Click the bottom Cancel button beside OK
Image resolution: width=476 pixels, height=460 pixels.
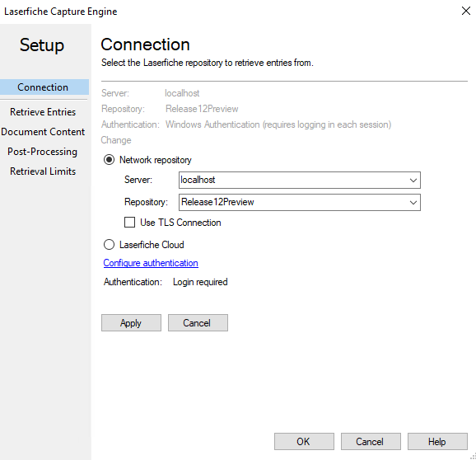tap(371, 442)
